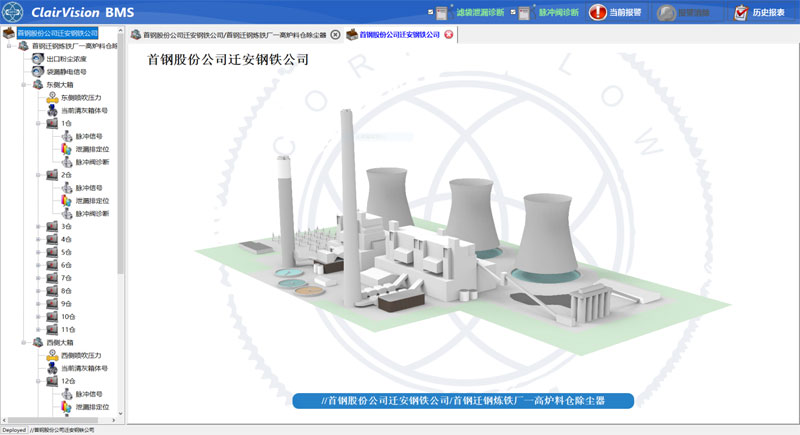Toggle the 脉冲阀诊断 checkbox
This screenshot has height=435, width=800.
click(513, 12)
